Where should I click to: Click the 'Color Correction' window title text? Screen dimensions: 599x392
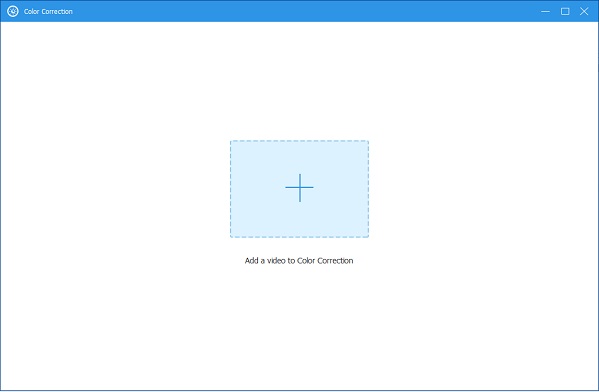[x=48, y=11]
